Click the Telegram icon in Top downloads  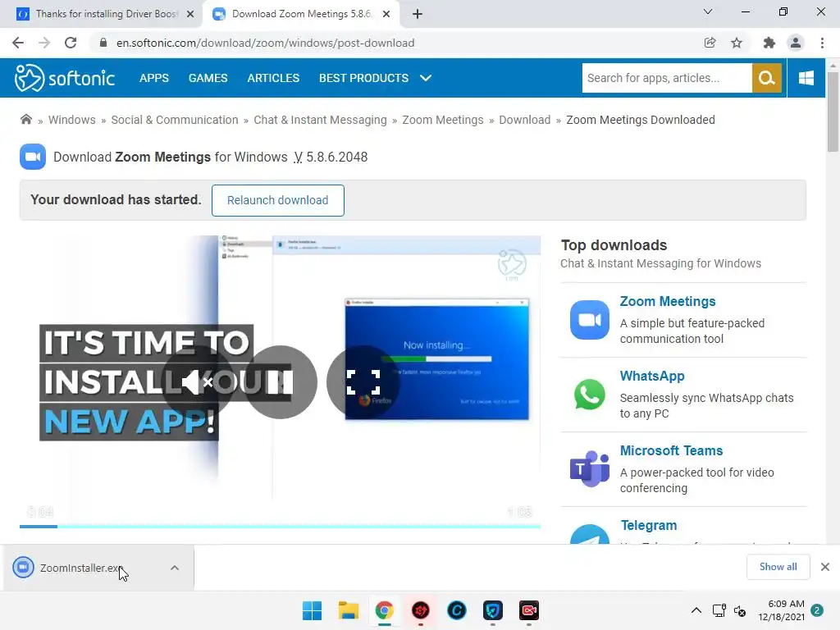point(589,534)
